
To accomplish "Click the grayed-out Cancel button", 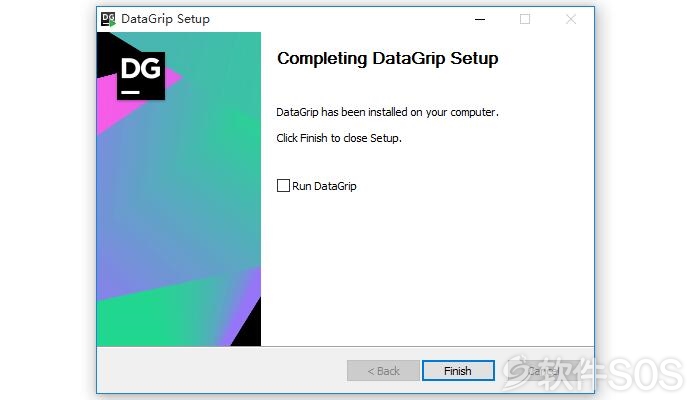I will [x=543, y=371].
